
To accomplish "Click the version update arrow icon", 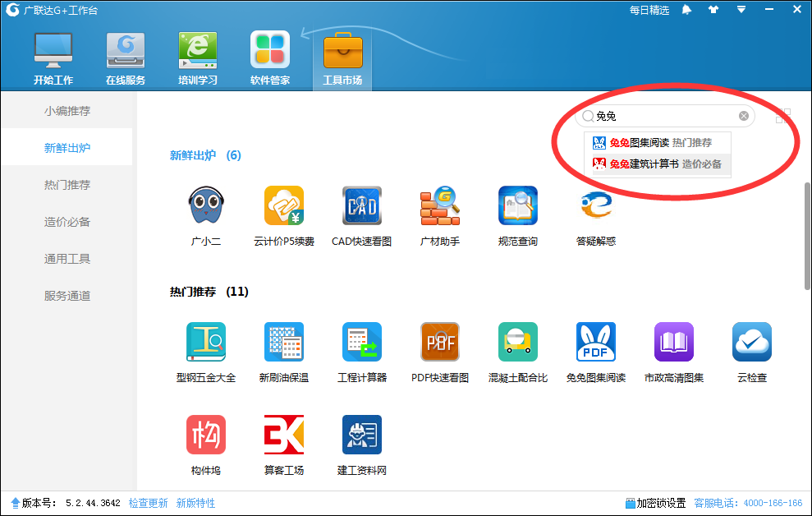I will (x=15, y=503).
